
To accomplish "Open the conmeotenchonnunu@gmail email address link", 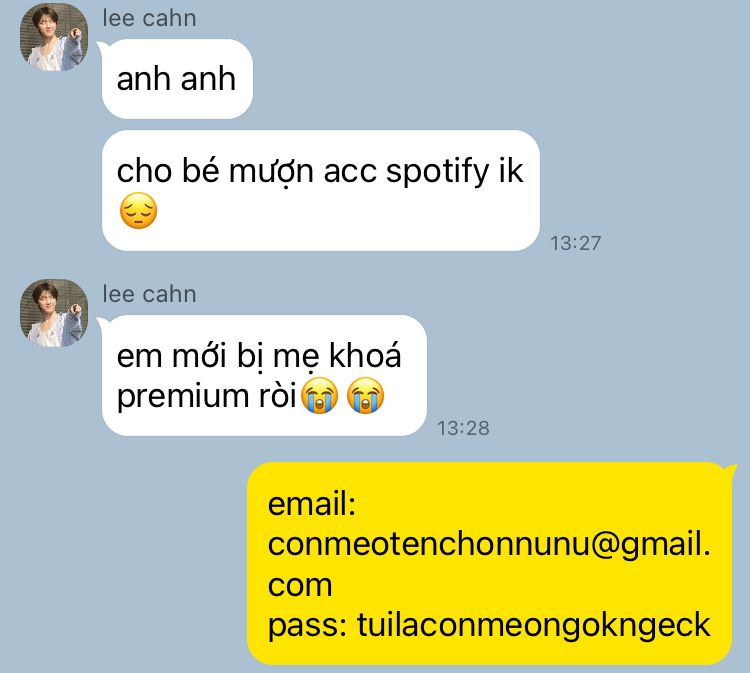I will (489, 564).
